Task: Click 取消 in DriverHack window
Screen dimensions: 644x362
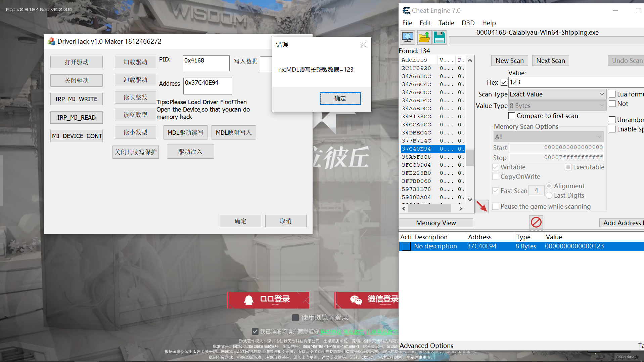Action: (286, 221)
